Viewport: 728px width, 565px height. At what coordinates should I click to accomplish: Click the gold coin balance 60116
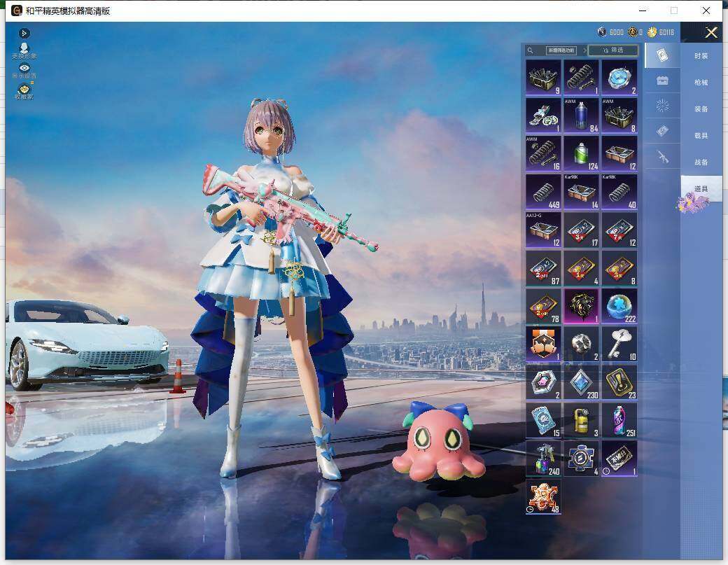coord(661,32)
